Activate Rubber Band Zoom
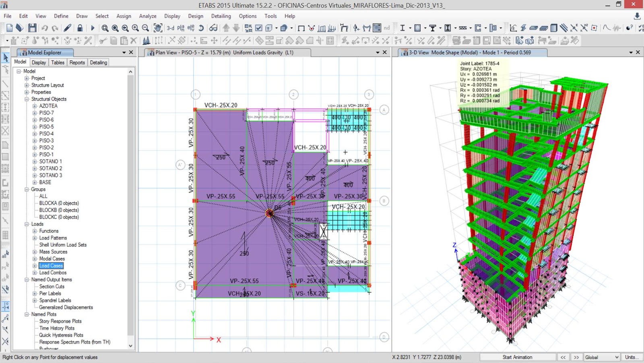The height and width of the screenshot is (363, 644). (105, 28)
